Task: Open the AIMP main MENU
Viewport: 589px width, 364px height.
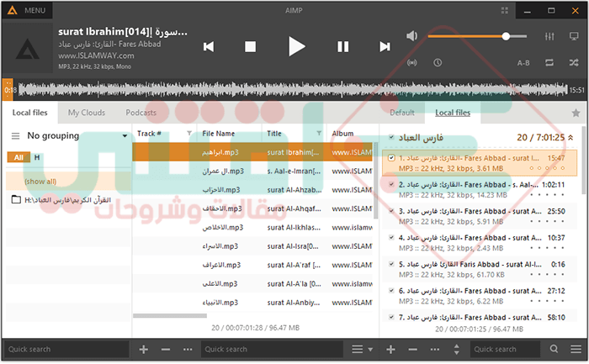Action: tap(27, 10)
